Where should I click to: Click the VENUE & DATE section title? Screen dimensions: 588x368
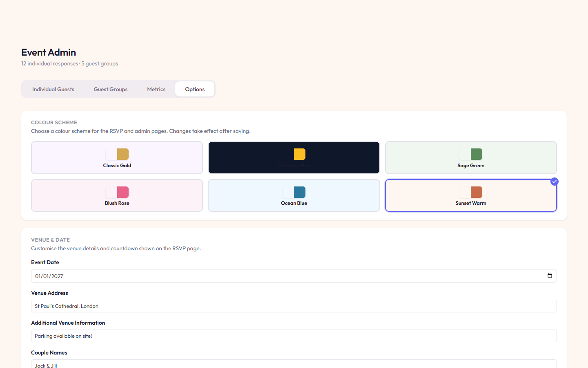pos(50,240)
